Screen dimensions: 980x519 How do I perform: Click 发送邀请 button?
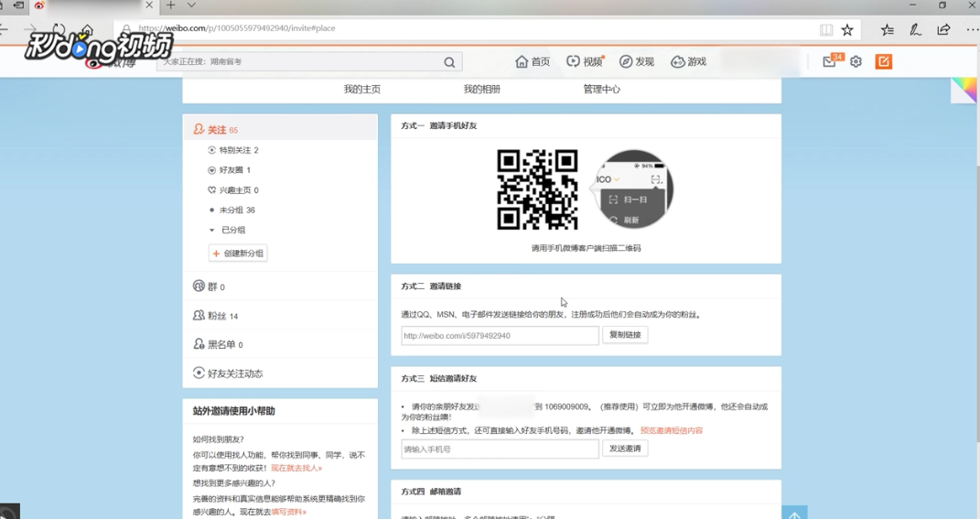coord(625,449)
